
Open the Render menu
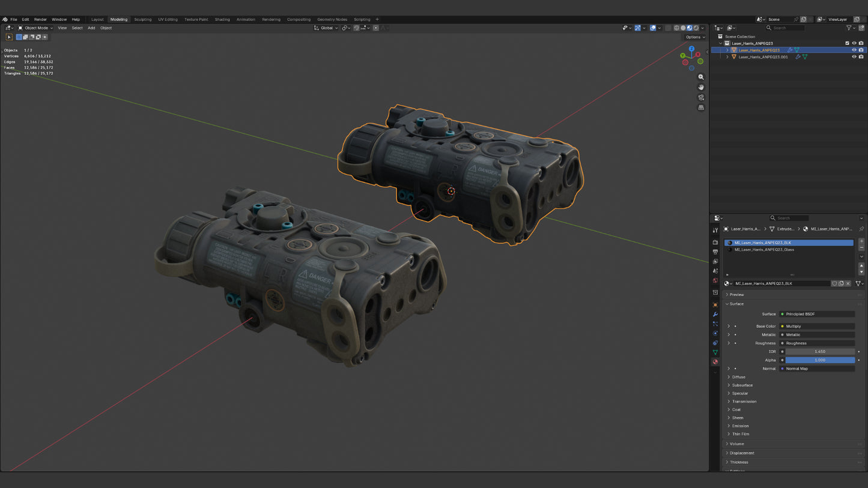(40, 19)
